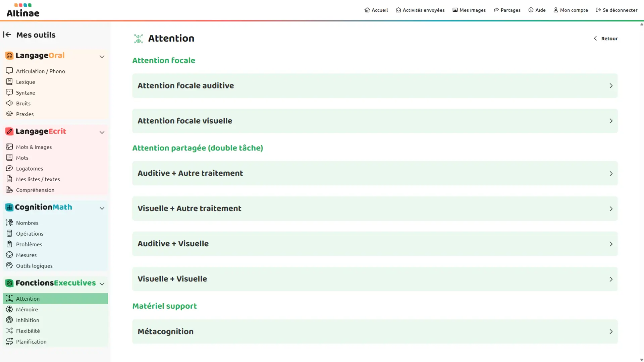This screenshot has height=362, width=644.
Task: Click the Logatomes icon in sidebar
Action: [9, 168]
